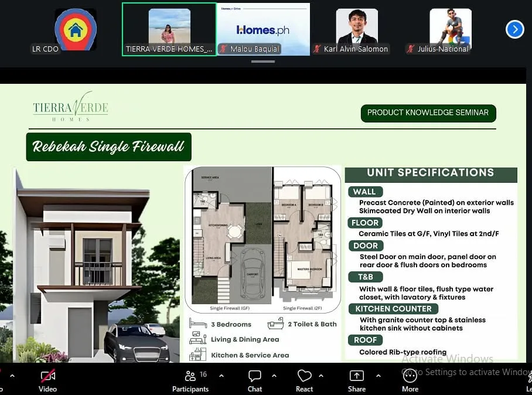Screen dimensions: 532x395
Task: Click the gallery strip resize handle
Action: point(263,62)
